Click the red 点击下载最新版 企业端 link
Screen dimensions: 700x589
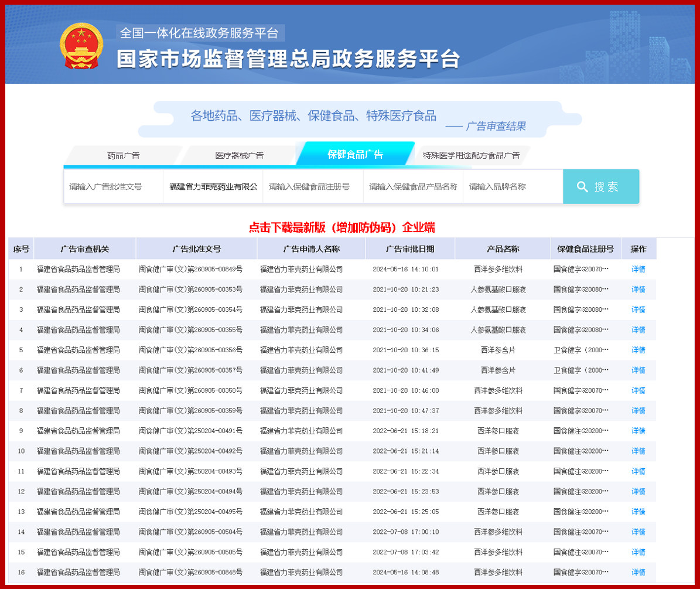(342, 227)
